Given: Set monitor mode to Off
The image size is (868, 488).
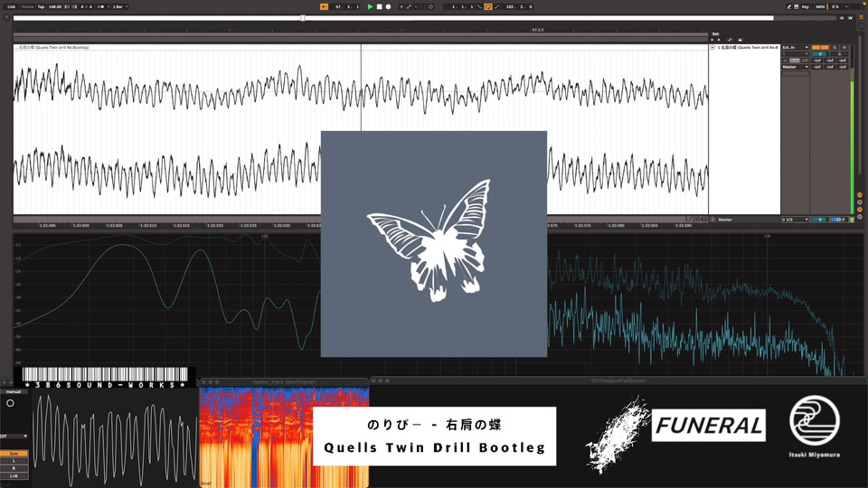Looking at the screenshot, I should click(x=805, y=61).
